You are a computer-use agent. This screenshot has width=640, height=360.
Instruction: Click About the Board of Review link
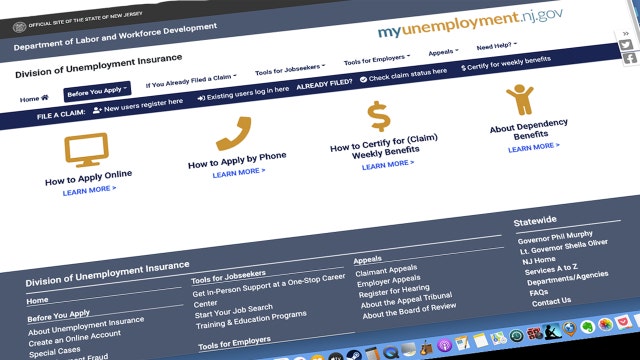(x=409, y=311)
